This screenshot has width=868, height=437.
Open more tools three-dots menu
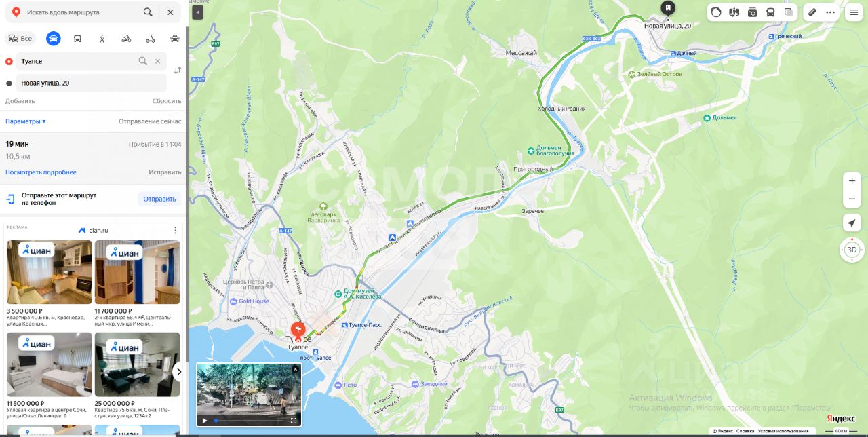point(830,12)
